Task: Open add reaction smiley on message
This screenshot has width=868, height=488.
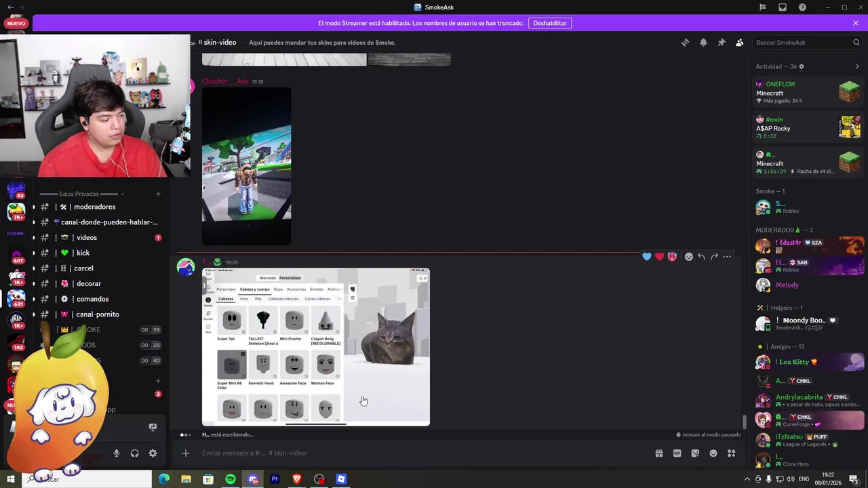Action: (689, 256)
